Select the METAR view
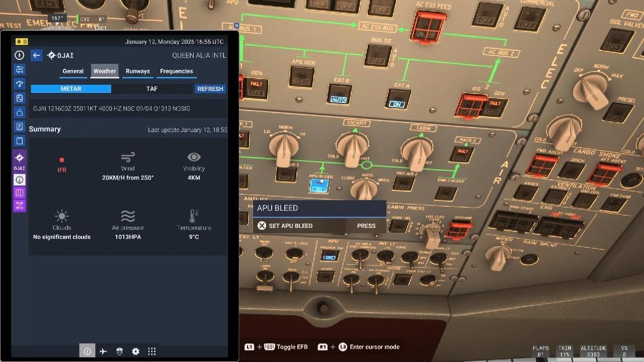 [x=71, y=89]
